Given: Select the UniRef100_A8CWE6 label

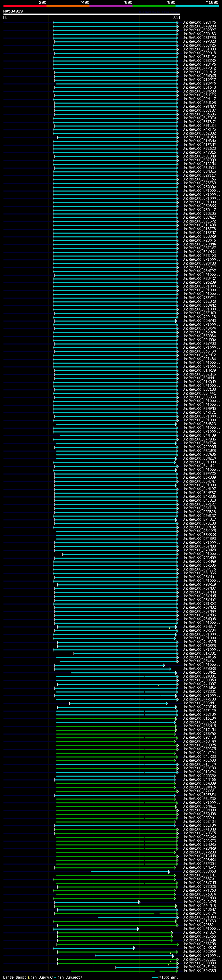Looking at the screenshot, I should click(199, 451).
